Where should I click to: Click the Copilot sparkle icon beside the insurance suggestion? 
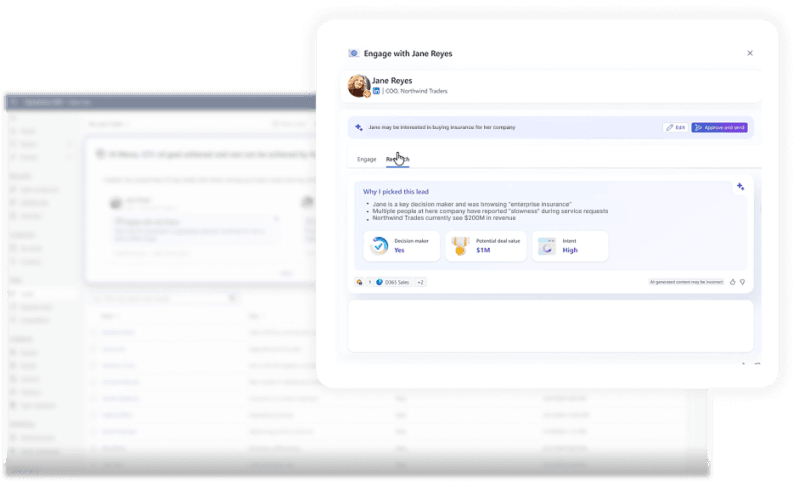pos(359,128)
